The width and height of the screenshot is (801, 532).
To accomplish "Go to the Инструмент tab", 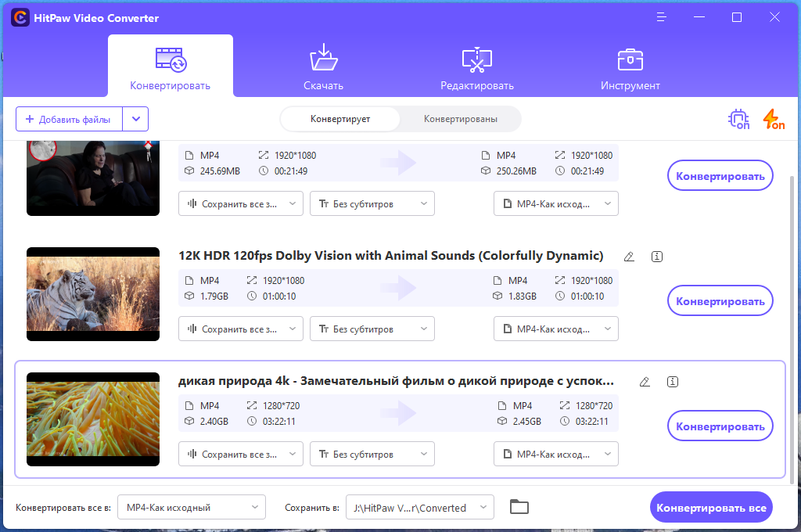I will (630, 67).
